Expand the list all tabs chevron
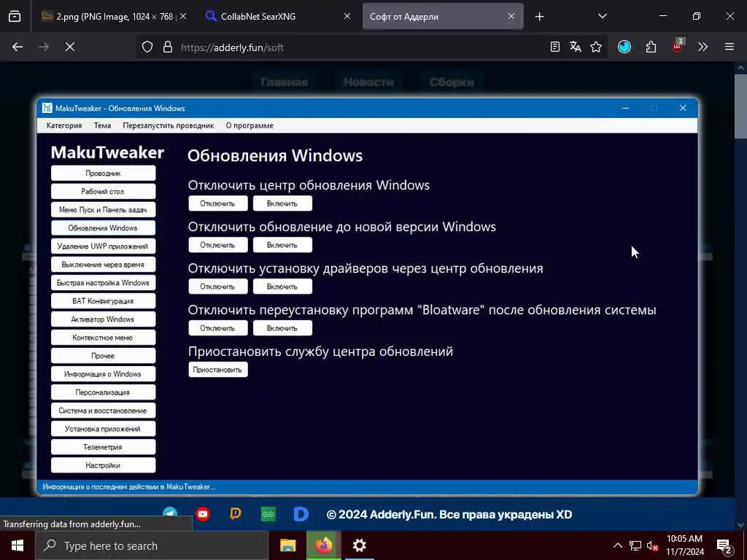This screenshot has height=560, width=747. 603,17
